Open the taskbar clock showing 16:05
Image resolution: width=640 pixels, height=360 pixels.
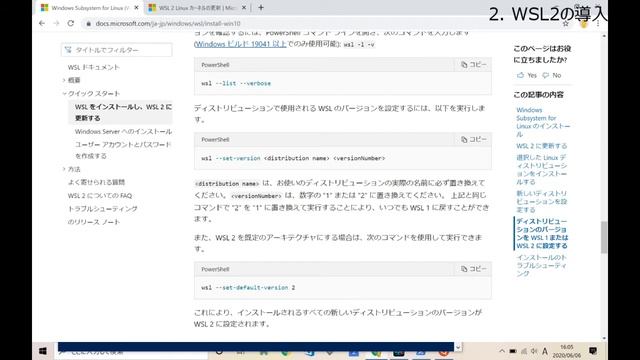(567, 351)
